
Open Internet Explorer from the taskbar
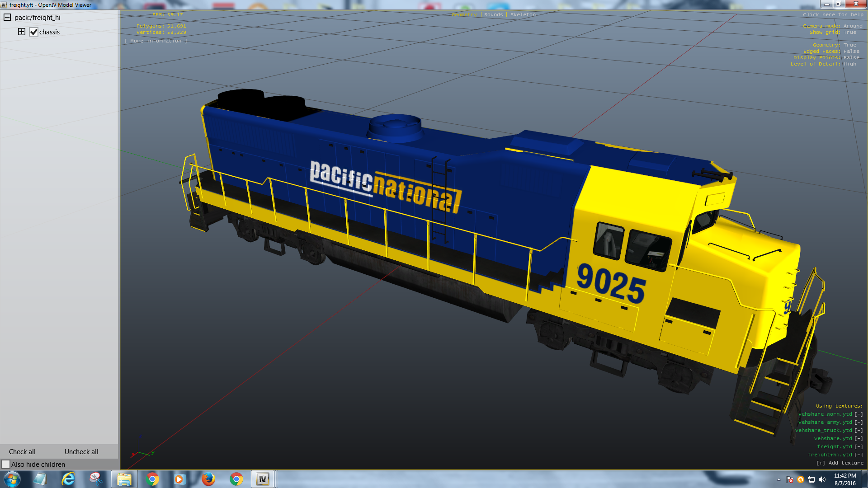[x=68, y=479]
